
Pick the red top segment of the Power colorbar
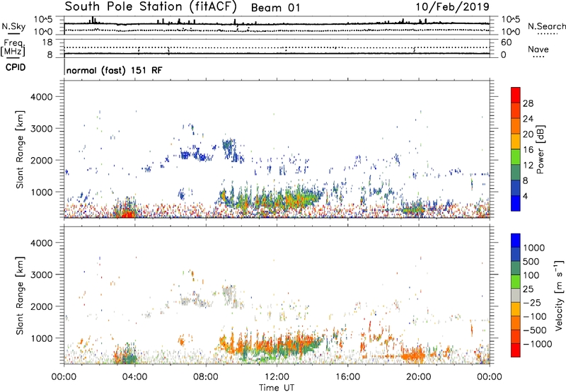click(516, 95)
